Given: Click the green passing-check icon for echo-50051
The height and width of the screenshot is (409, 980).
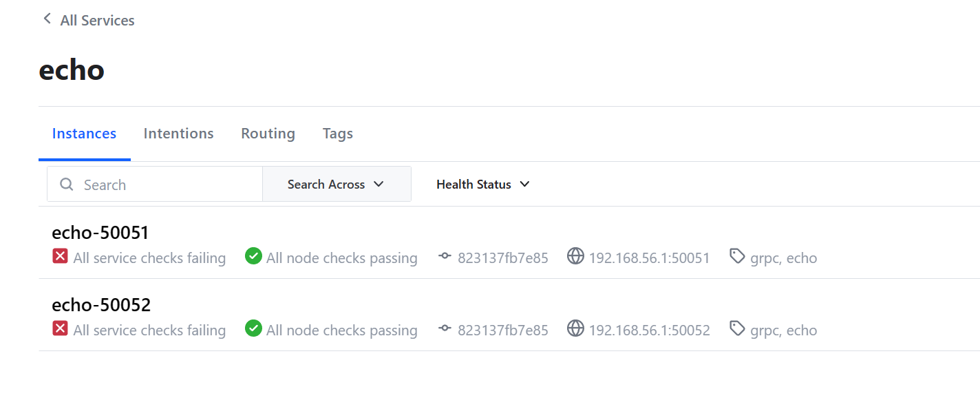Looking at the screenshot, I should (x=253, y=257).
